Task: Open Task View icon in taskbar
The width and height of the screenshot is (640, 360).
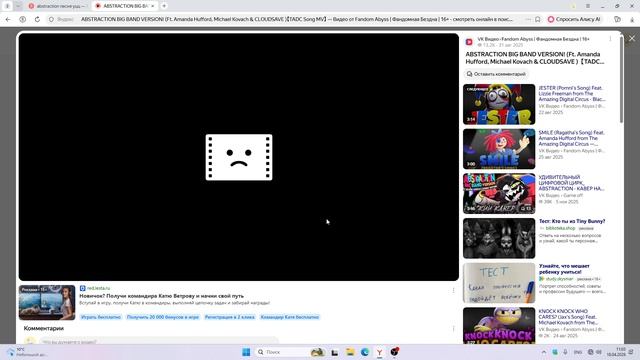Action: pos(335,352)
